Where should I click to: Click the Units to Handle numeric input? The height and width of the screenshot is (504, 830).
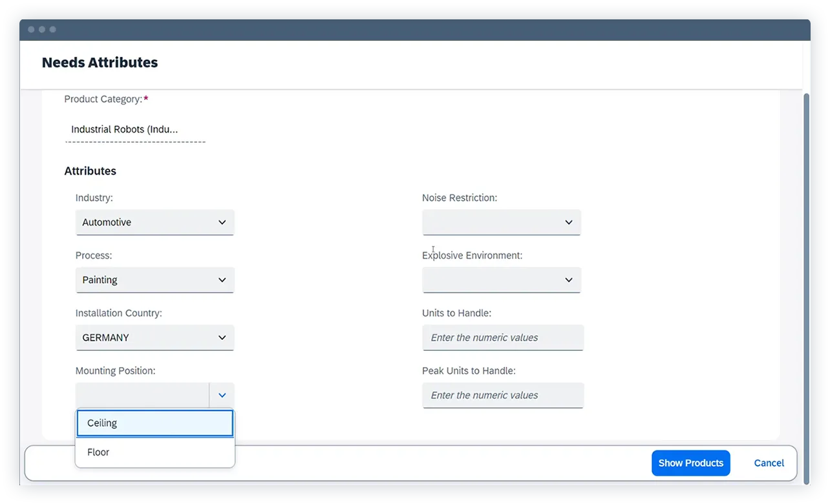coord(503,337)
